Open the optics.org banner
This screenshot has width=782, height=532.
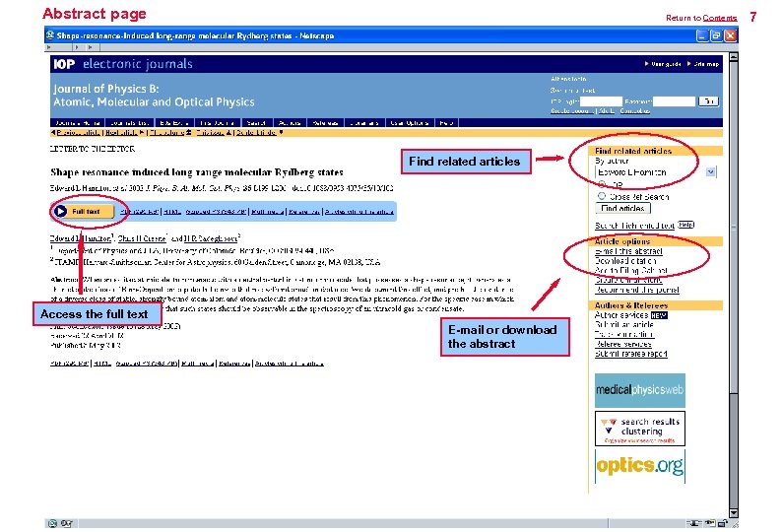pyautogui.click(x=640, y=466)
